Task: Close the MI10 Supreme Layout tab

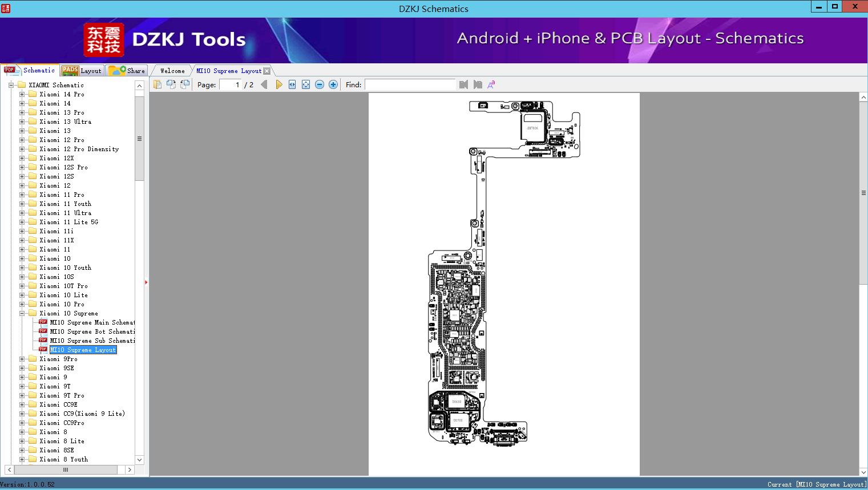Action: [267, 71]
